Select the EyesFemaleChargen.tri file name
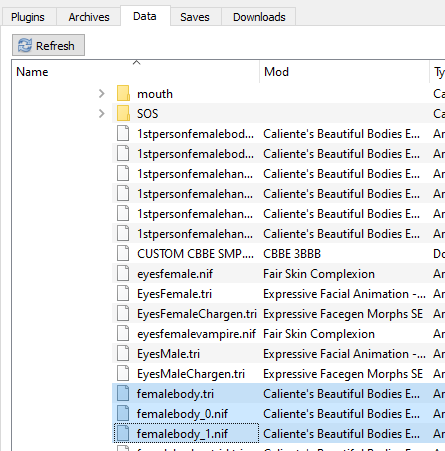 click(x=197, y=314)
